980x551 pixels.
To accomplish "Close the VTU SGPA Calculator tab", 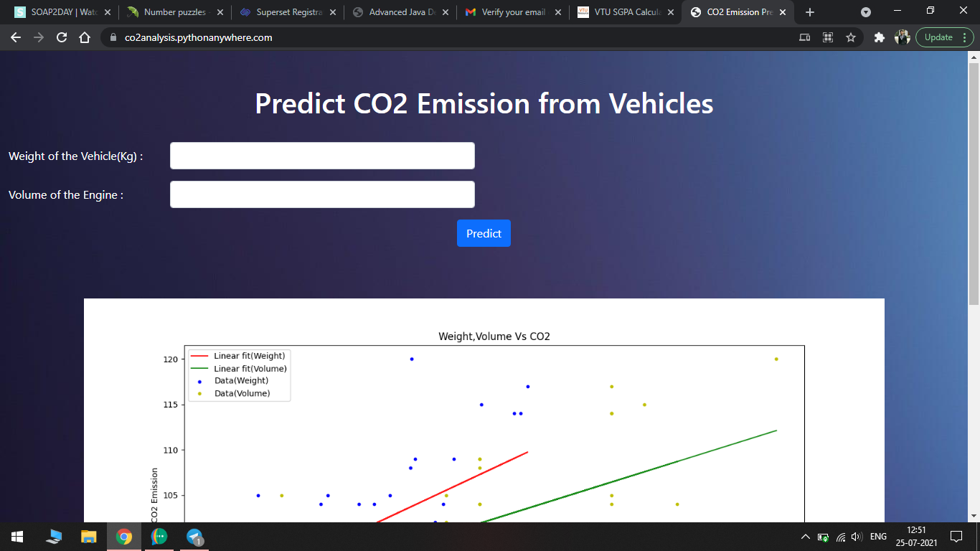I will point(670,12).
